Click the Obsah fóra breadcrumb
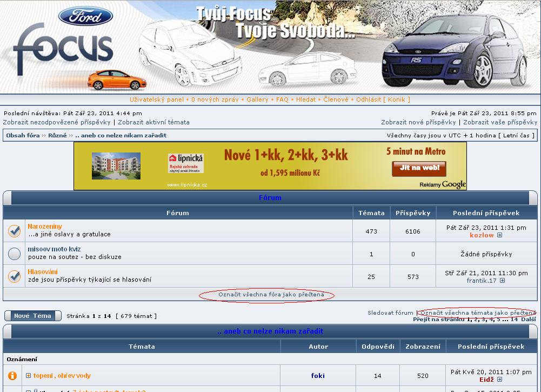541x392 pixels. (x=23, y=135)
